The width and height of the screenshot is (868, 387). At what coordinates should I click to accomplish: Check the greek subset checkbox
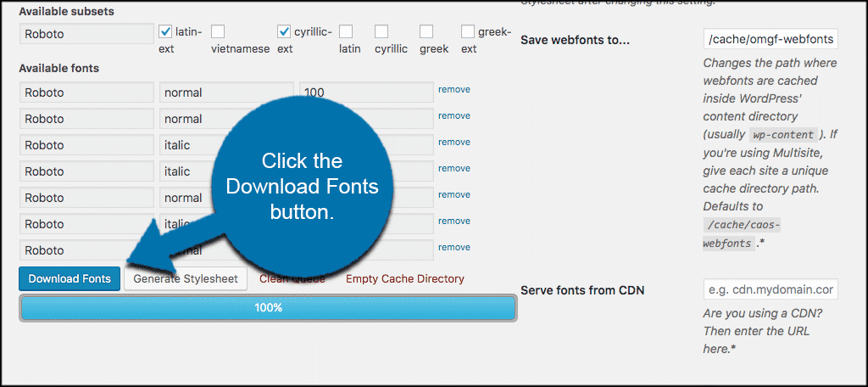tap(426, 32)
